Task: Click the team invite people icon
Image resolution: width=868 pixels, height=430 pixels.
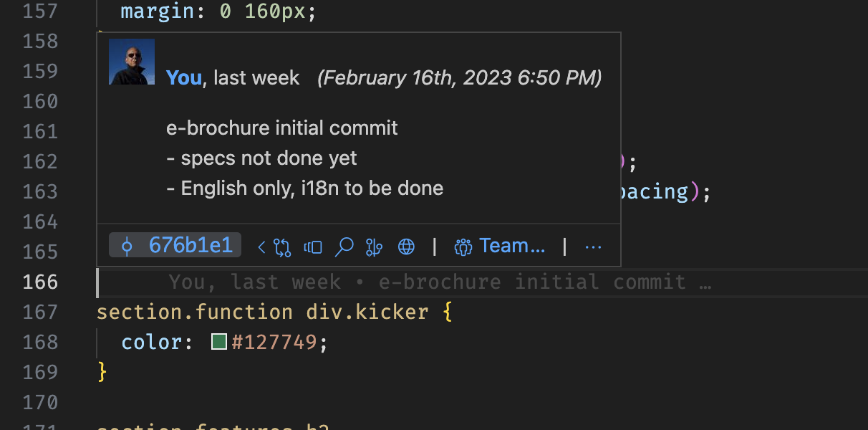Action: pos(463,246)
